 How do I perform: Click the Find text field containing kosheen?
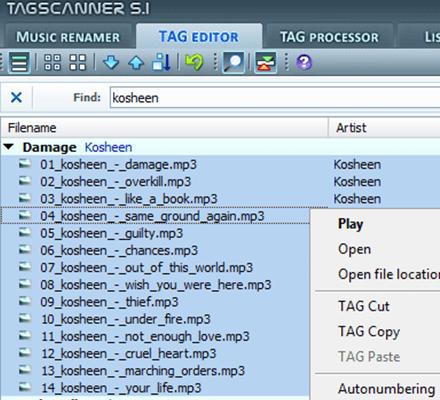click(275, 98)
